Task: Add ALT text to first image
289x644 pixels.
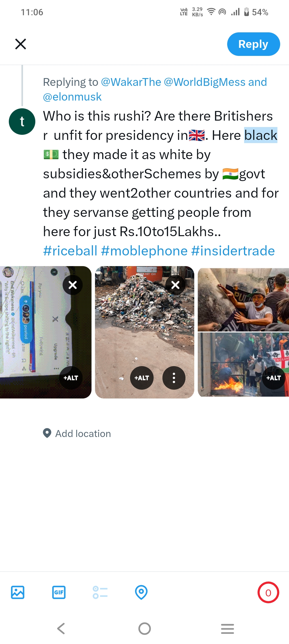Action: pyautogui.click(x=71, y=378)
